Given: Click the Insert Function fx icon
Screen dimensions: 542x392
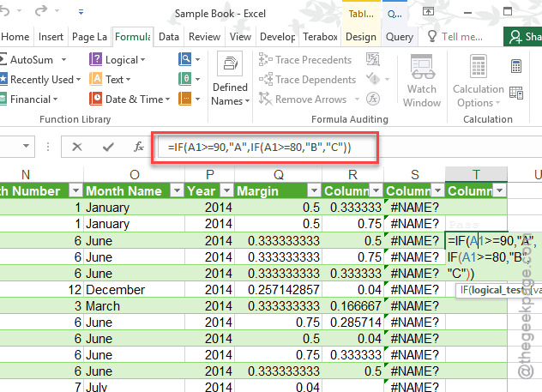Looking at the screenshot, I should [138, 147].
